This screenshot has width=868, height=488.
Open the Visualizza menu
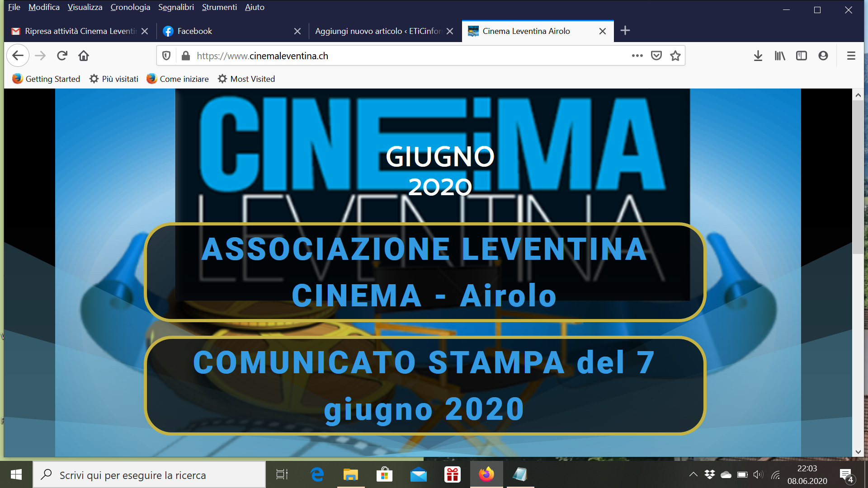click(x=85, y=7)
